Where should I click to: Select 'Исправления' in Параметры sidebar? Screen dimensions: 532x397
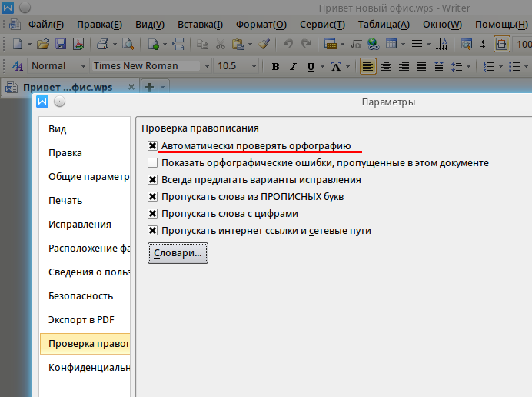click(x=85, y=224)
